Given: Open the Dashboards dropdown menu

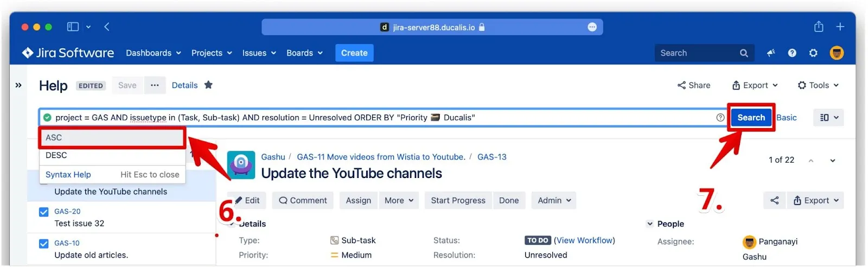Looking at the screenshot, I should tap(153, 53).
